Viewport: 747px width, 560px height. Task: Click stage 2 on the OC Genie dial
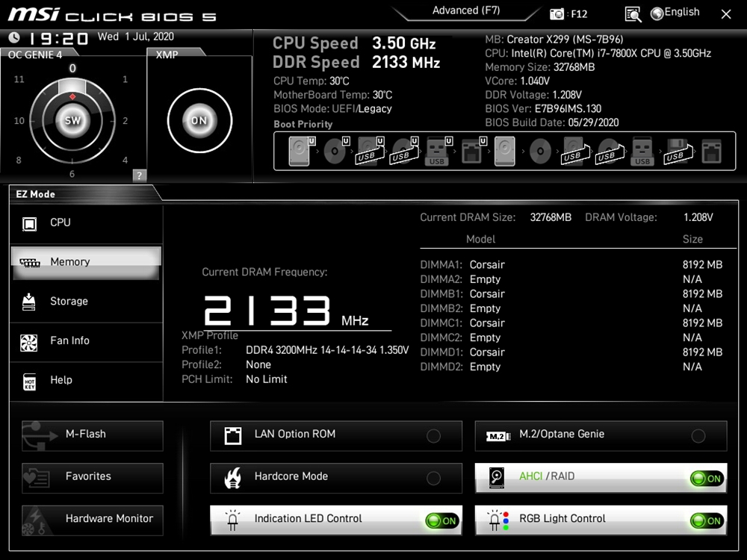125,121
